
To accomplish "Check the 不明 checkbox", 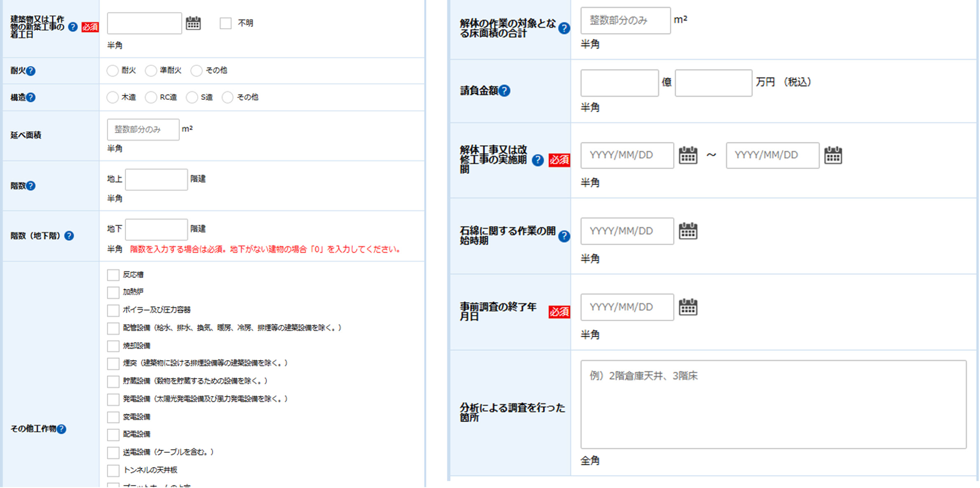I will click(x=226, y=23).
